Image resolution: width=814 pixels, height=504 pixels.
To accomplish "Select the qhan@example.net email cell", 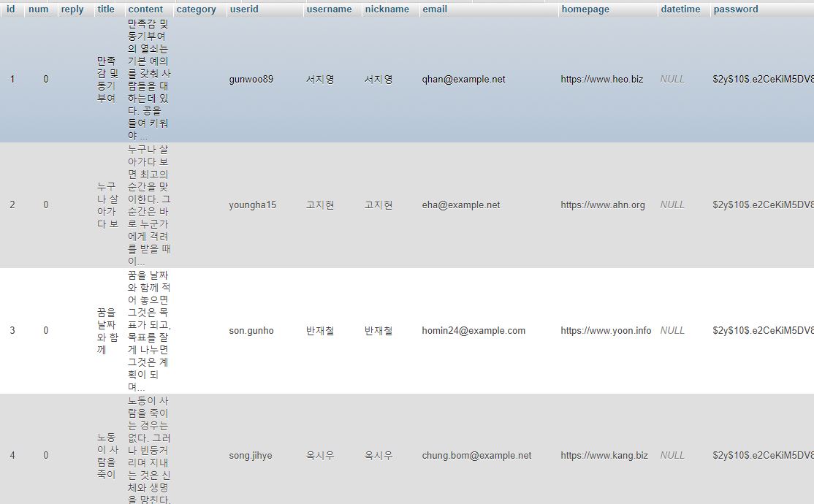I will coord(463,80).
